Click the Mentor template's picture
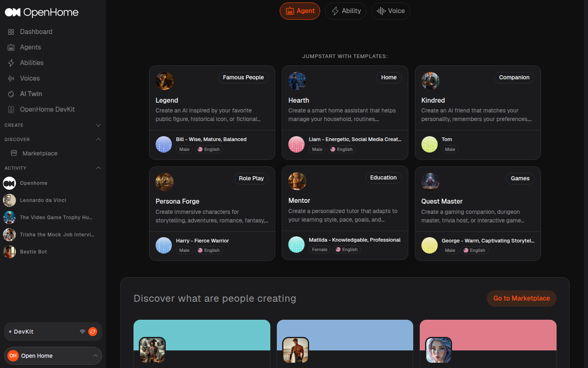This screenshot has width=588, height=368. pyautogui.click(x=297, y=181)
